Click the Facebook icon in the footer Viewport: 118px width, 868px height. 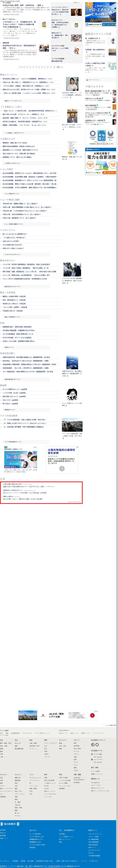pyautogui.click(x=93, y=745)
